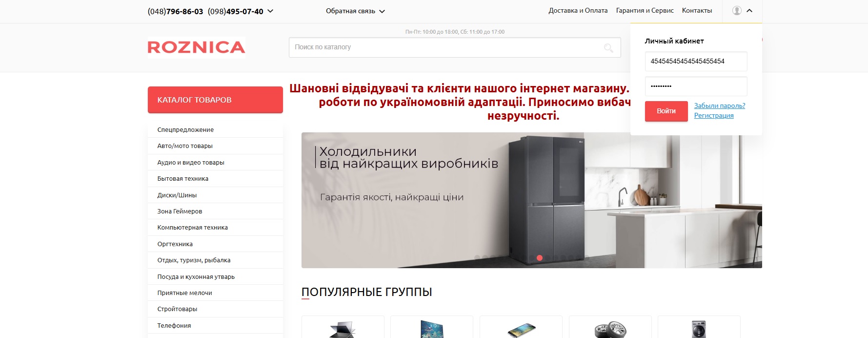Select Бытовая техника in the catalog

tap(182, 179)
